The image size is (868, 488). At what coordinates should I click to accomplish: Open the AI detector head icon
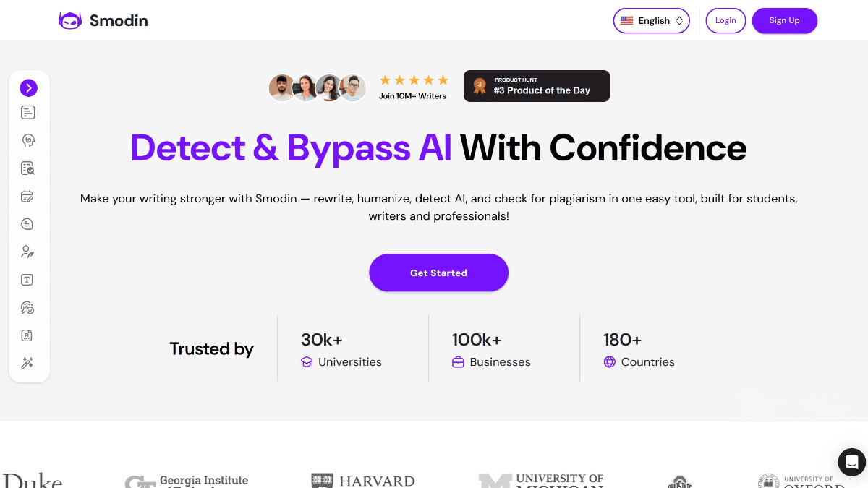pos(27,140)
